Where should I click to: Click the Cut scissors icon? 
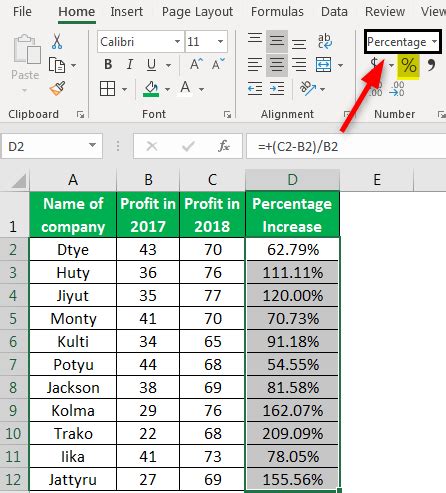(x=57, y=42)
